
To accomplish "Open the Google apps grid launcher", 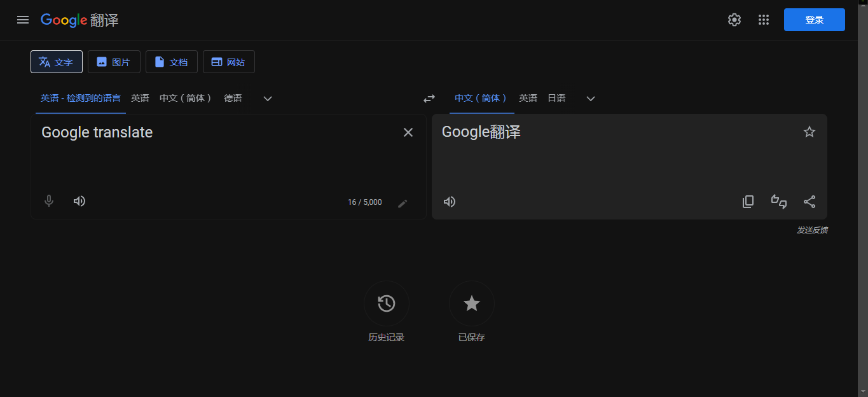I will 764,20.
